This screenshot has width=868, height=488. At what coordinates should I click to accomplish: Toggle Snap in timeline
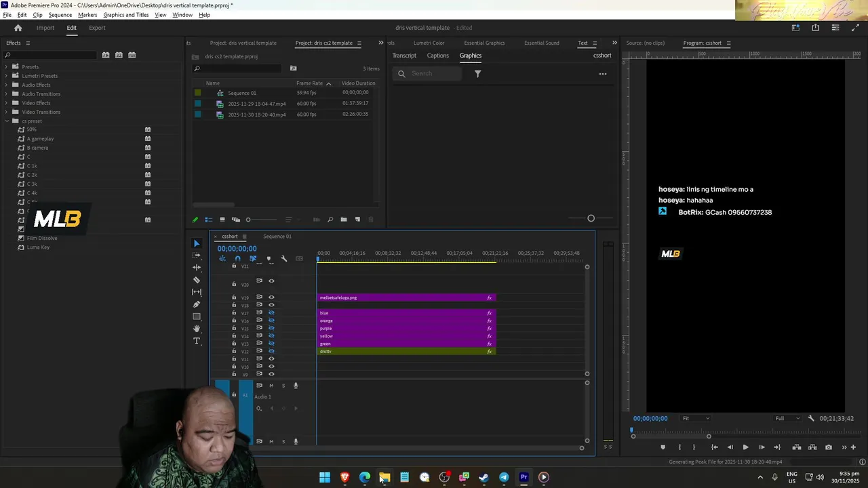(x=237, y=258)
